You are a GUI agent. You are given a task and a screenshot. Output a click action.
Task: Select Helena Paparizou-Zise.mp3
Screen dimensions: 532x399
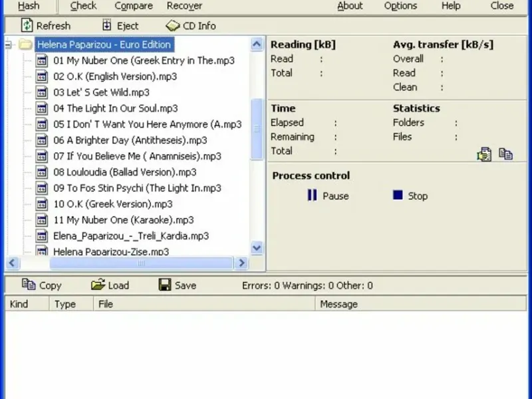click(x=111, y=251)
